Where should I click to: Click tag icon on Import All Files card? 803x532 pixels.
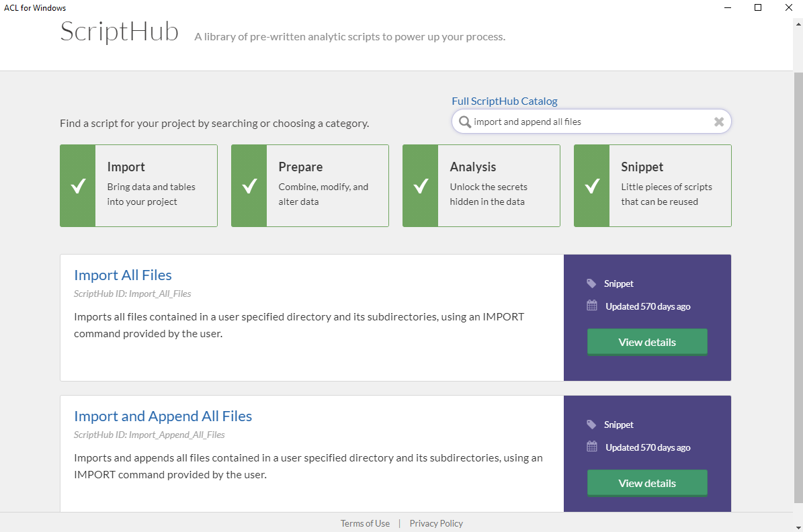(x=591, y=283)
